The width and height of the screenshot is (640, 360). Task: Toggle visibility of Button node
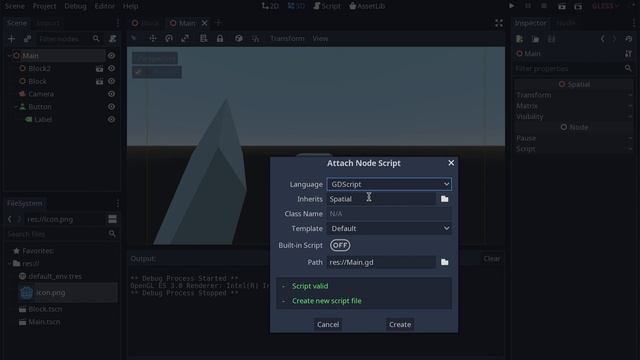pyautogui.click(x=111, y=107)
